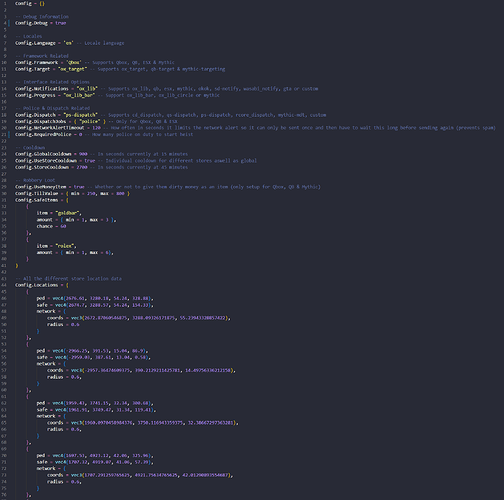Viewport: 504px width, 500px height.
Task: Click the 'ped' key on line 70
Action: [x=41, y=455]
